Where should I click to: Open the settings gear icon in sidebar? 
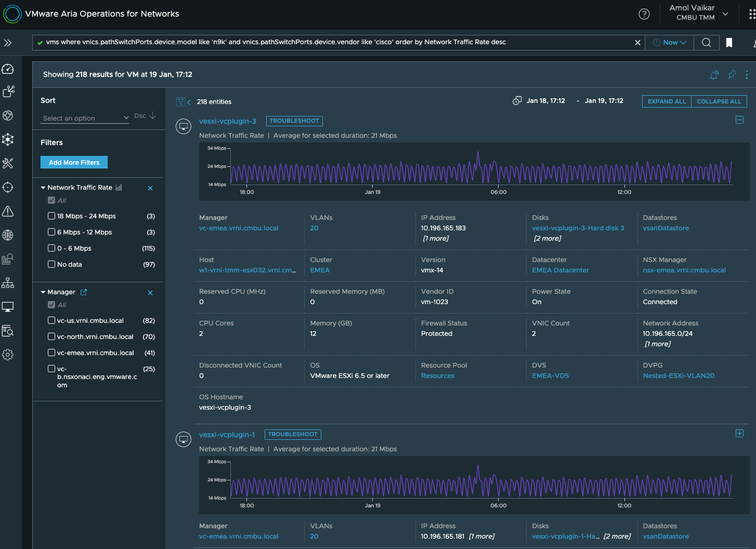click(x=8, y=355)
